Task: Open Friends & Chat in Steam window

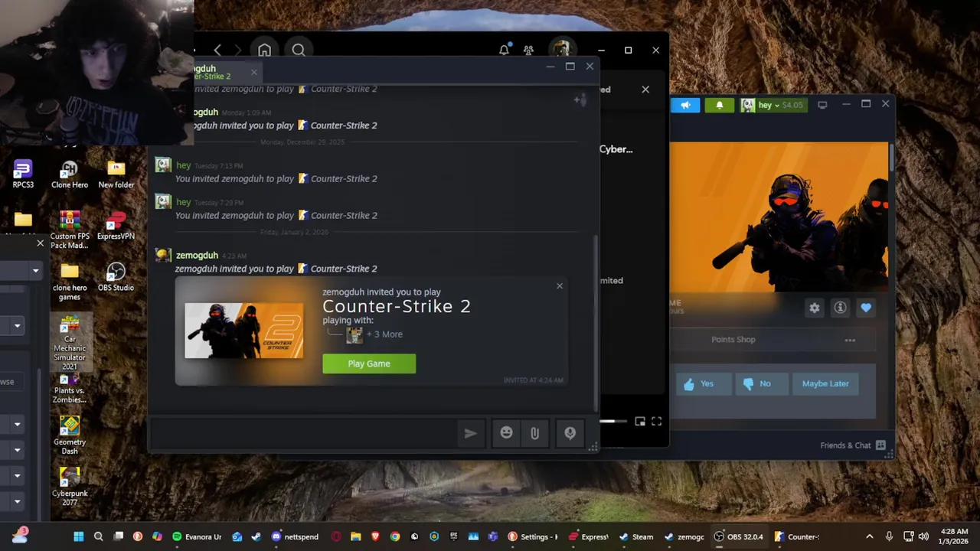Action: (x=853, y=445)
